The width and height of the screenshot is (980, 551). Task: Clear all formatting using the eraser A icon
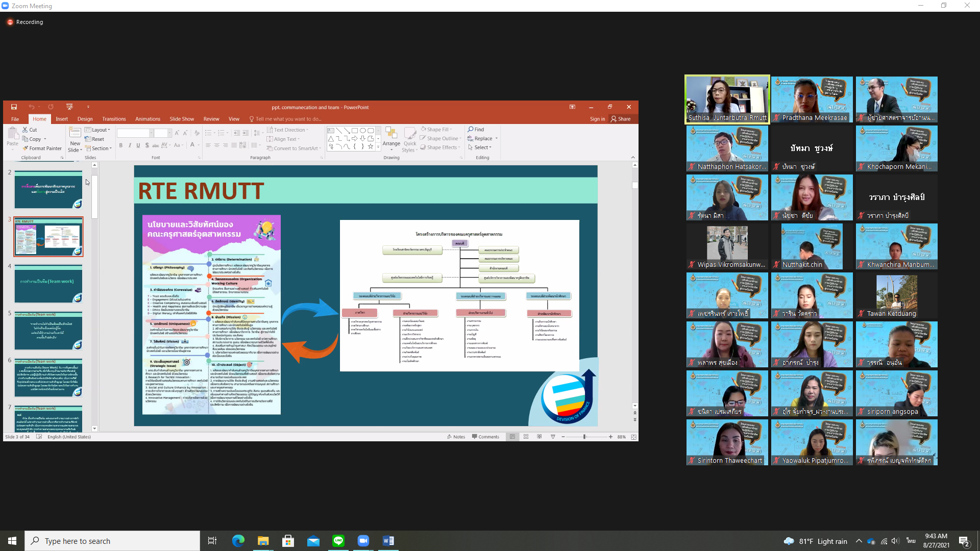point(197,133)
